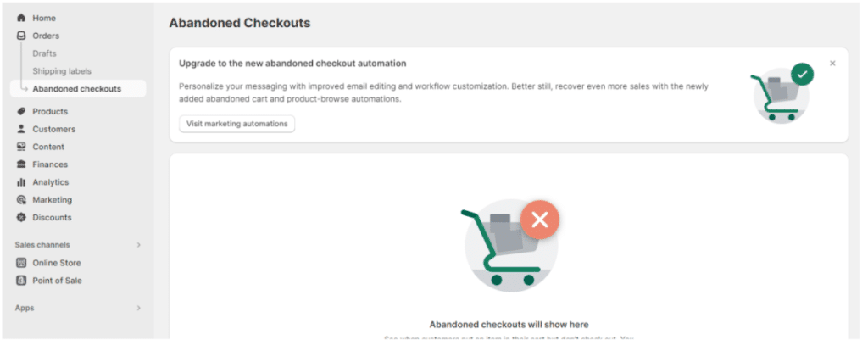
Task: Click the Point of Sale bag icon
Action: [21, 281]
